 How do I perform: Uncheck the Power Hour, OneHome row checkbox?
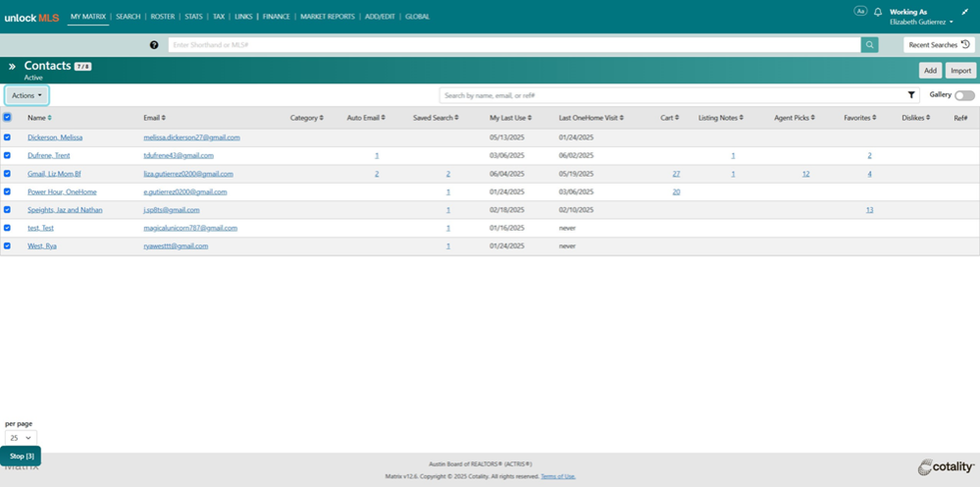tap(8, 192)
